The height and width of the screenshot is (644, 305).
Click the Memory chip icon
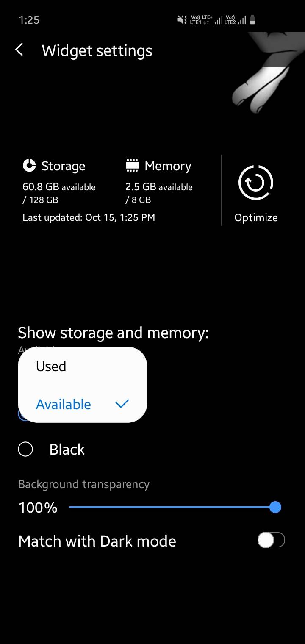click(x=132, y=166)
